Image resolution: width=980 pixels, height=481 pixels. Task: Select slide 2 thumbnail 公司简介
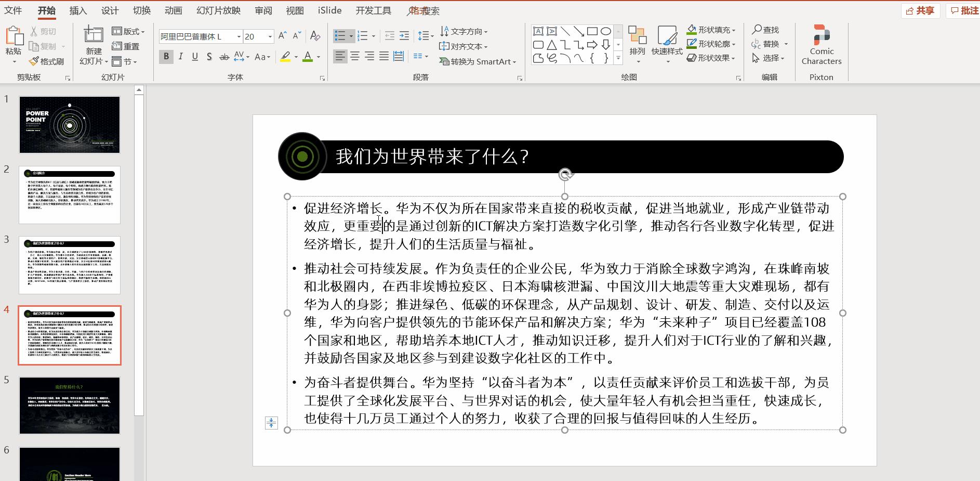70,195
